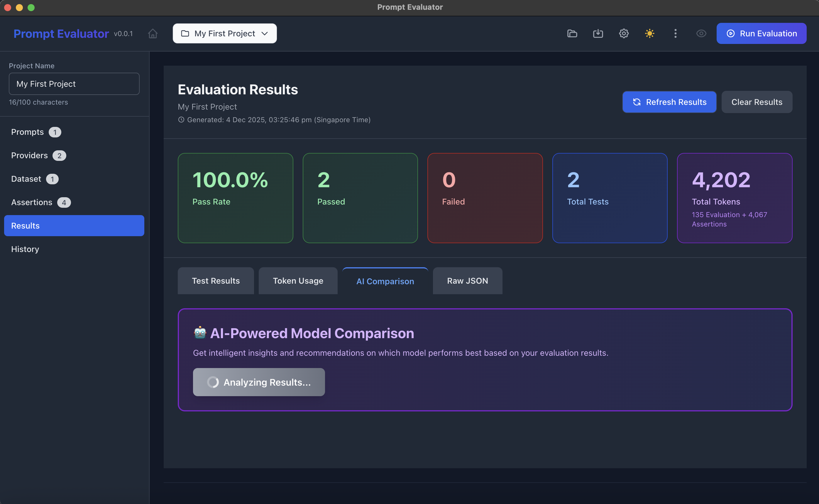Click the Analyzing Results progress button
Viewport: 819px width, 504px height.
click(259, 382)
